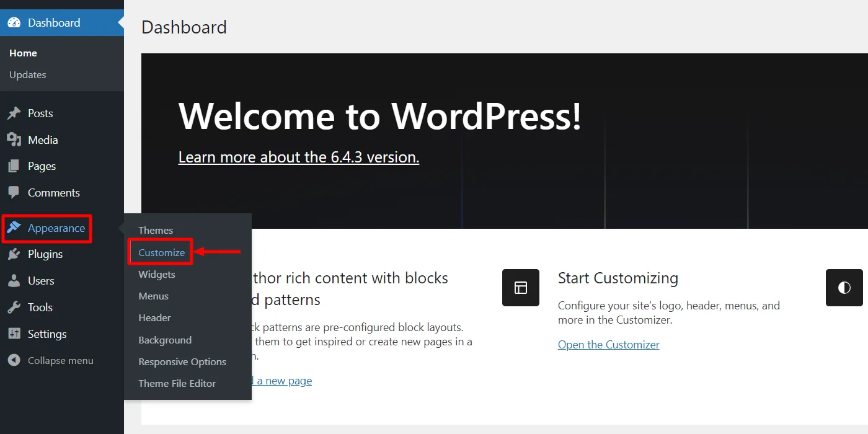The image size is (868, 434).
Task: Choose Background in Appearance submenu
Action: (165, 340)
